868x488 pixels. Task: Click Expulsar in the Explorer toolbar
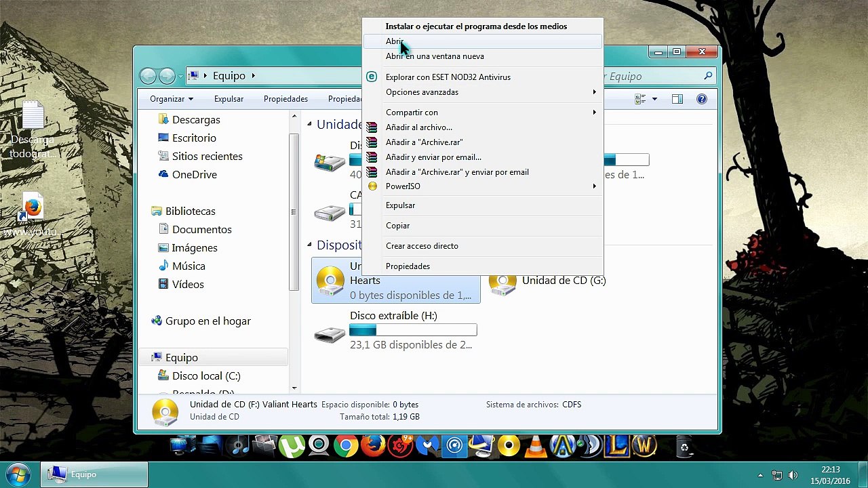[x=229, y=99]
